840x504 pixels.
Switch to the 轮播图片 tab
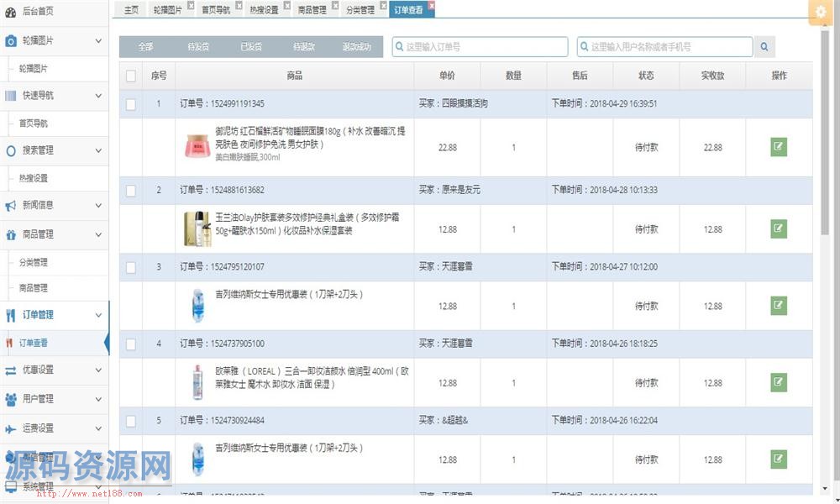168,9
